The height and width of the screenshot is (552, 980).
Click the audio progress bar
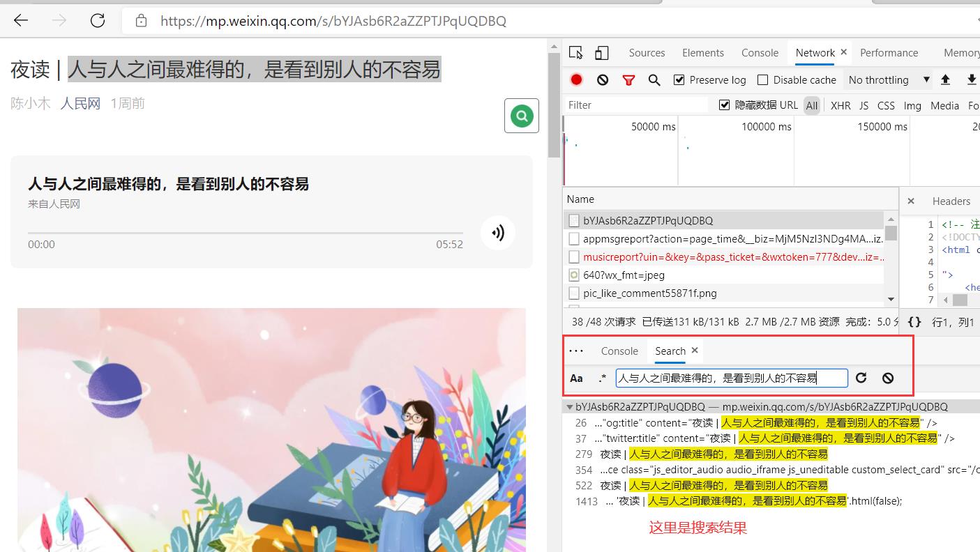(246, 233)
